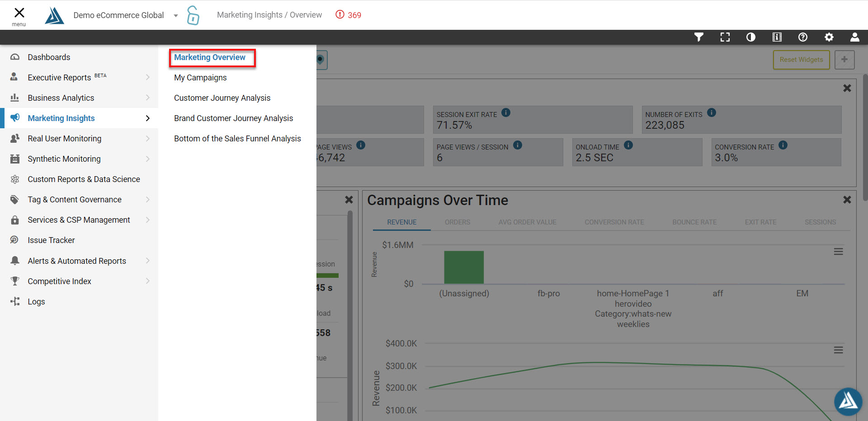The image size is (868, 421).
Task: Click the Conversion Rate info icon
Action: point(783,145)
